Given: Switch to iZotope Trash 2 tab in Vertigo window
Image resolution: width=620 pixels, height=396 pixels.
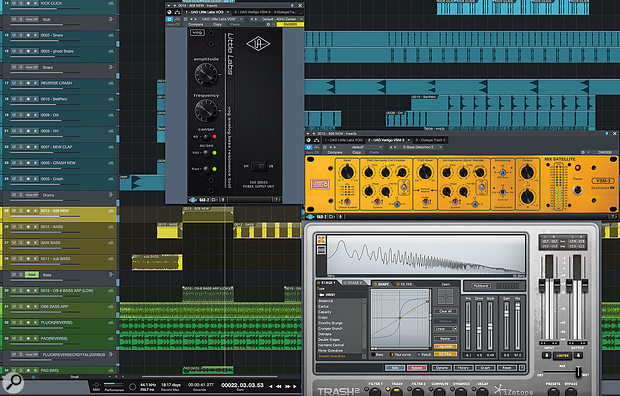Looking at the screenshot, I should (x=430, y=140).
